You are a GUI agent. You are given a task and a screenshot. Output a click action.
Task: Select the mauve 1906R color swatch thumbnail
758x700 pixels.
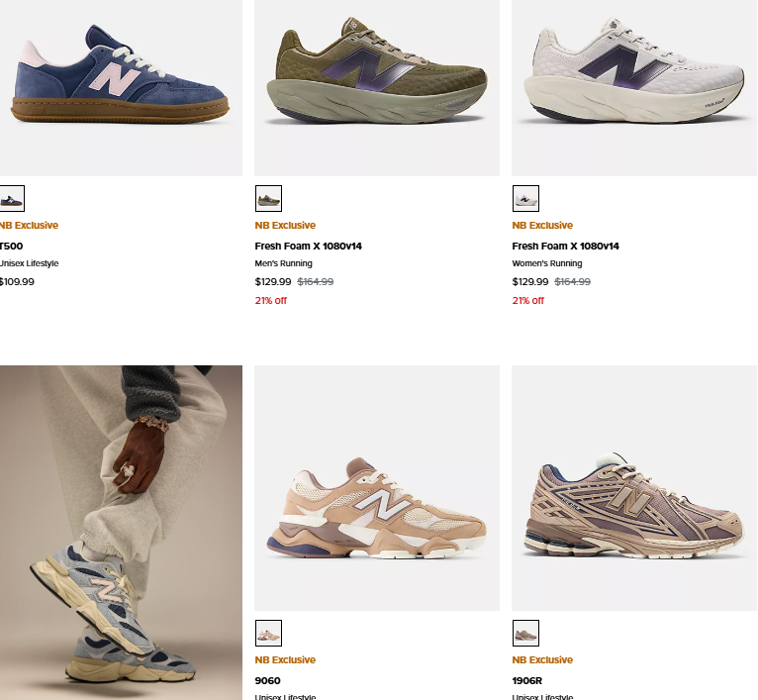(x=525, y=633)
